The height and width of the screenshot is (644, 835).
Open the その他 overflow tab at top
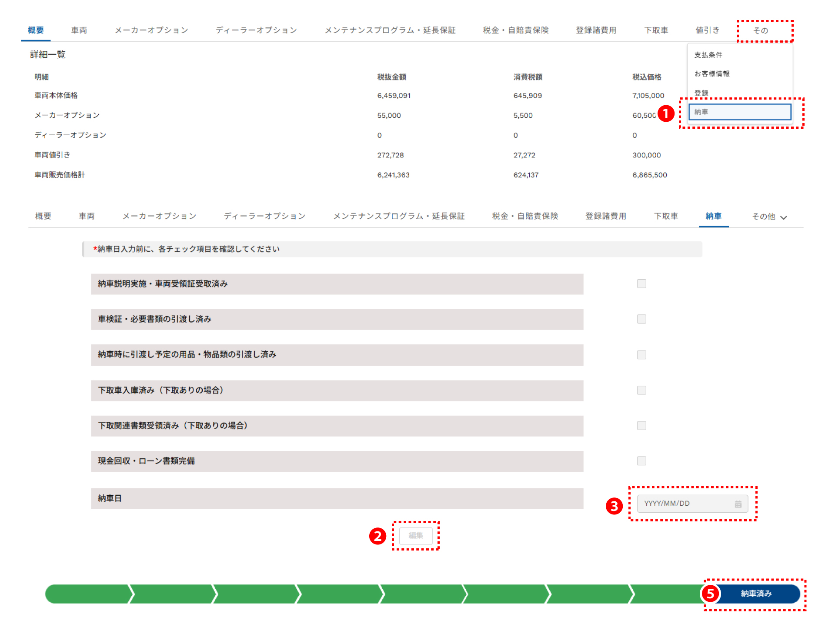[x=761, y=30]
